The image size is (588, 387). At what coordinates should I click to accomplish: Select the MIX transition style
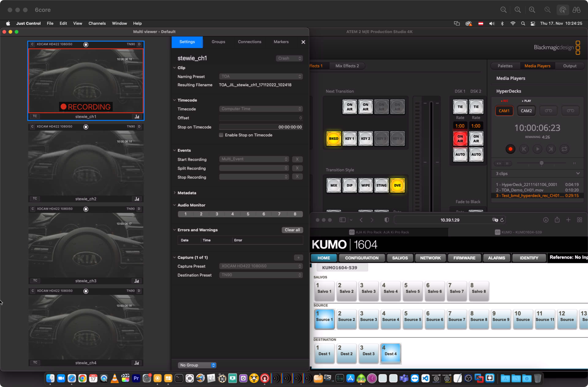tap(334, 185)
